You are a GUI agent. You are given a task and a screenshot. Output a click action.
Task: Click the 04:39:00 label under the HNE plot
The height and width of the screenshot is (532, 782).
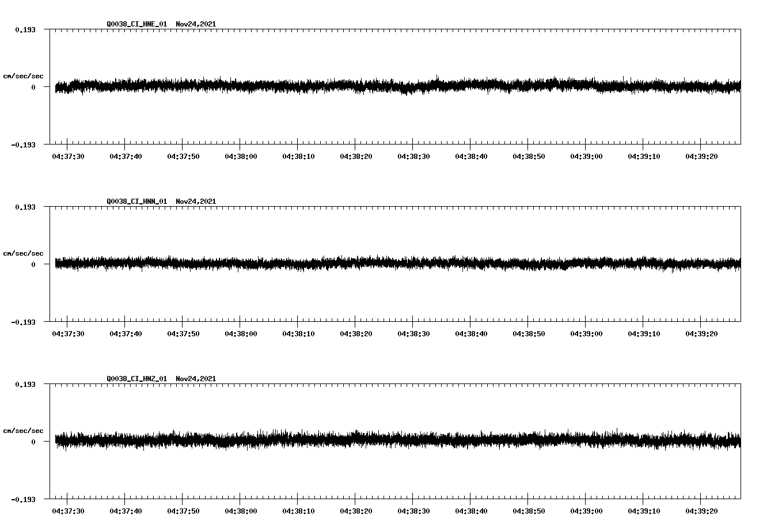586,157
